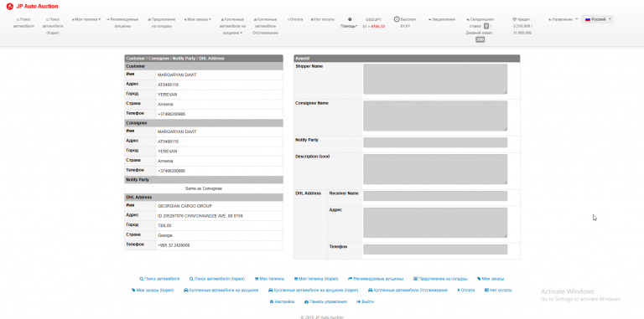Click footer link Поиск автомобиля (Корея)
Viewport: 644px width, 319px height.
(x=217, y=279)
